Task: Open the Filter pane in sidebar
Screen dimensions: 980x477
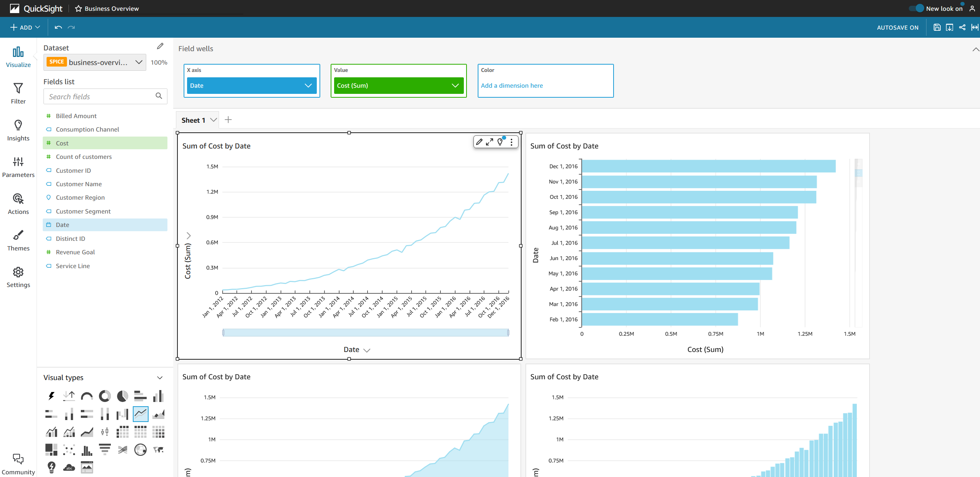Action: click(x=18, y=93)
